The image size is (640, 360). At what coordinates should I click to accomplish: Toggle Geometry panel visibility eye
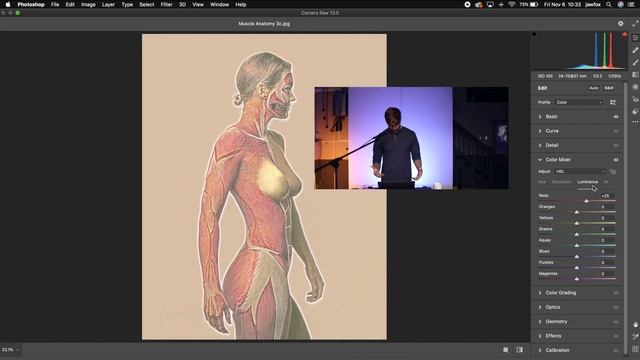[x=616, y=322]
